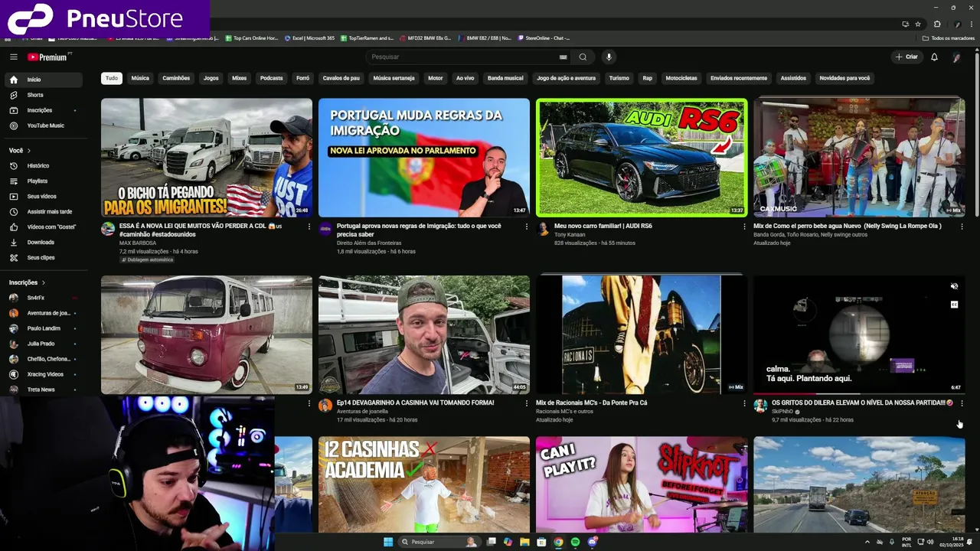Open Todos os marcadores bookmarks folder
The width and height of the screenshot is (980, 551).
949,38
